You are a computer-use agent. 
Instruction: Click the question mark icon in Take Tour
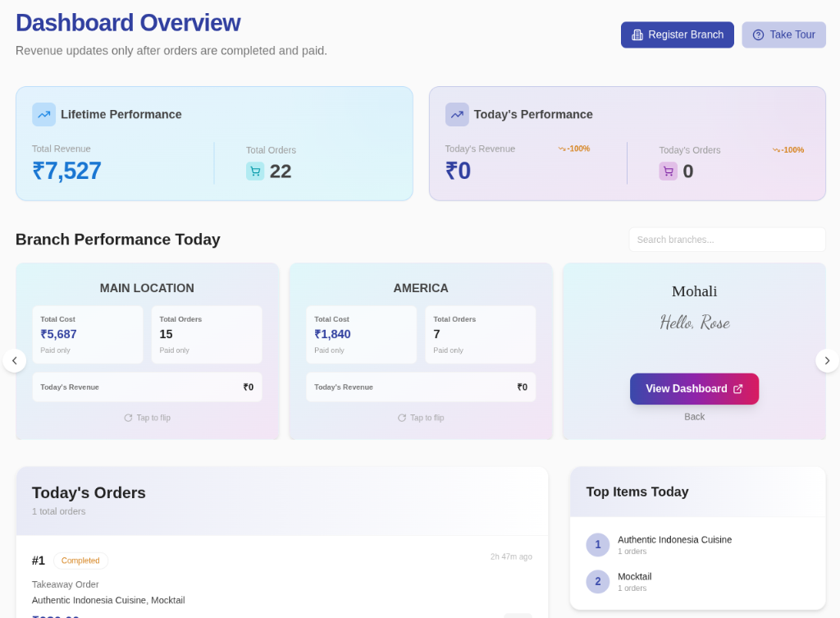click(x=758, y=35)
